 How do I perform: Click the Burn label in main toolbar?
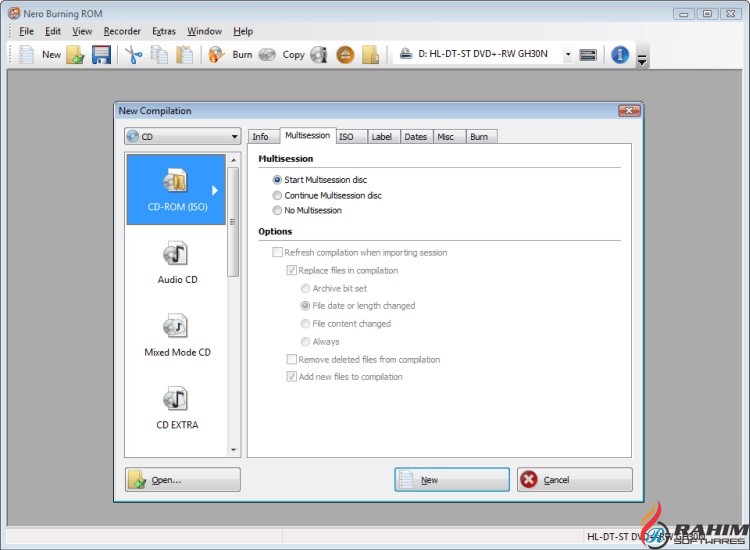point(242,55)
